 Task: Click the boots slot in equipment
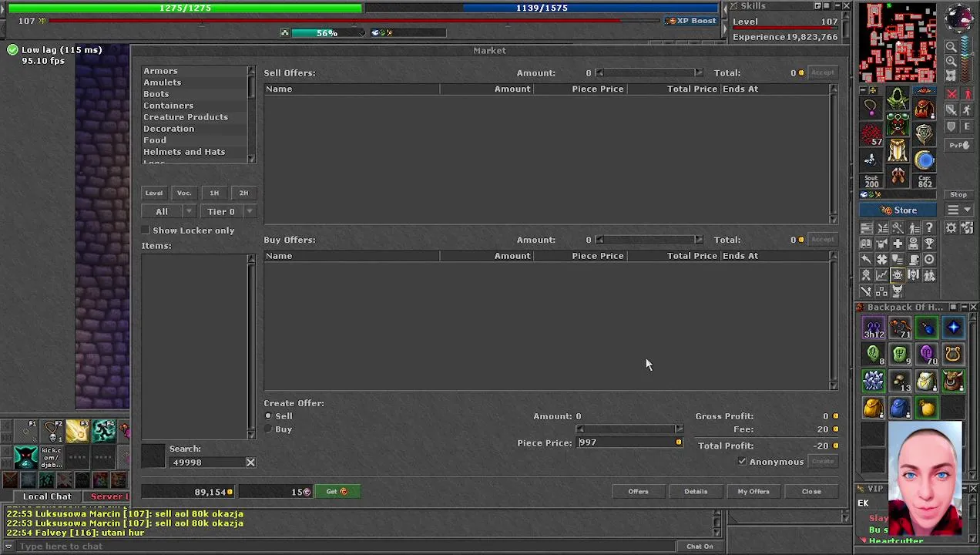(x=898, y=177)
